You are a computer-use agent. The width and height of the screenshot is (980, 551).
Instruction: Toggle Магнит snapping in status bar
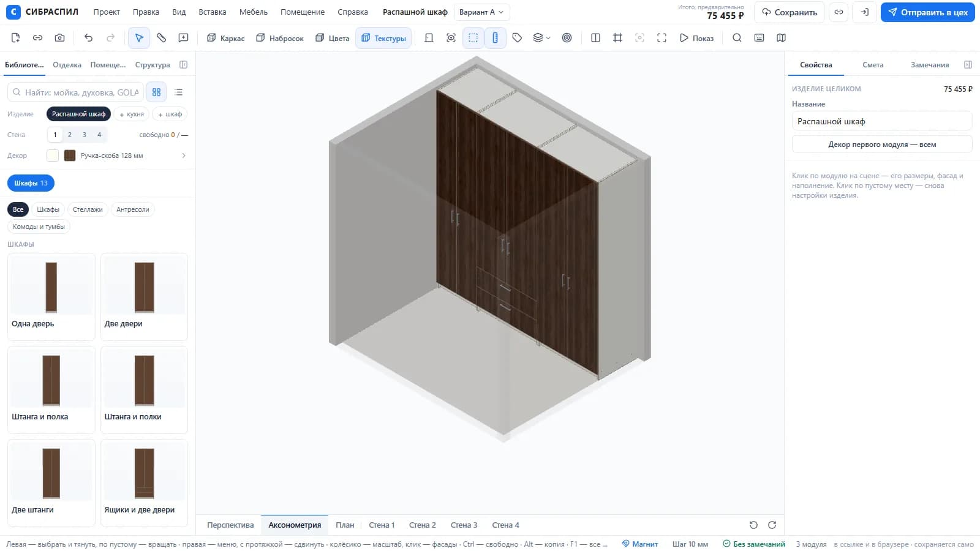coord(639,544)
